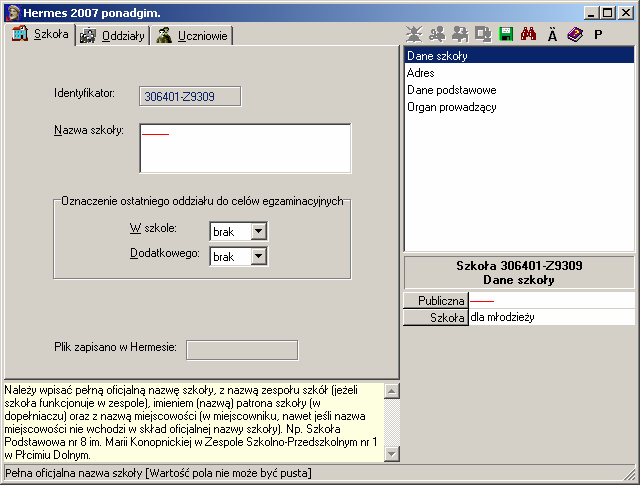
Task: Click the Hermes application icon in title bar
Action: point(13,13)
